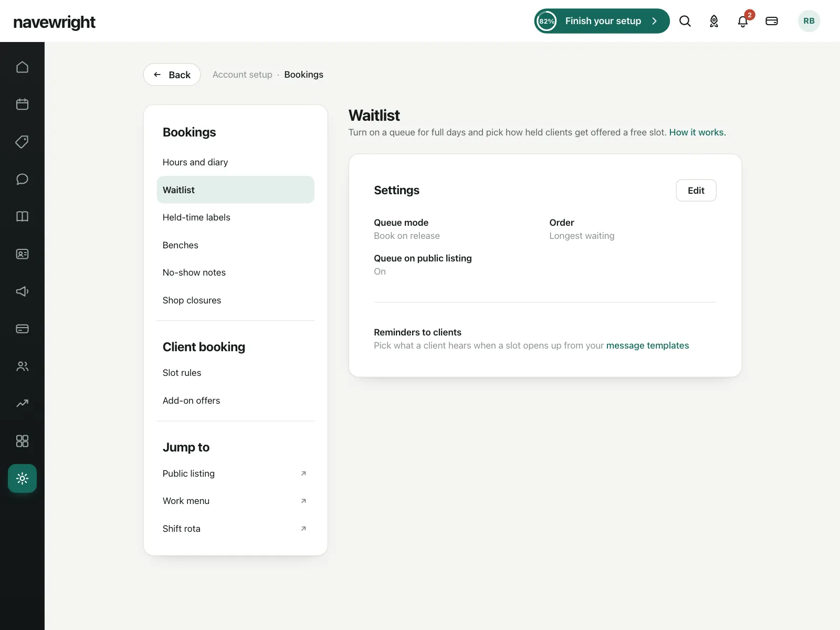Image resolution: width=840 pixels, height=630 pixels.
Task: Click the Account setup breadcrumb
Action: tap(243, 75)
